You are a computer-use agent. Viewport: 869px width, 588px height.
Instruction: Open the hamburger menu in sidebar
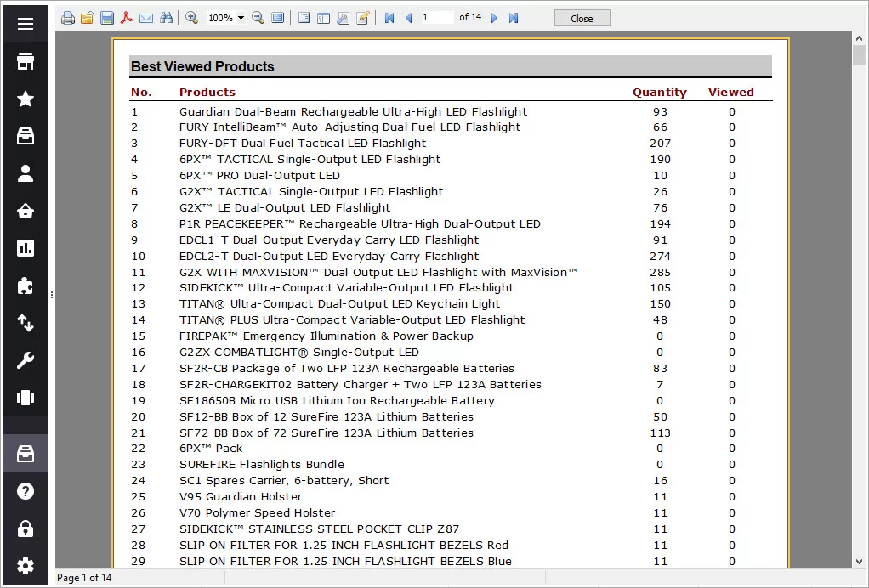pyautogui.click(x=26, y=24)
